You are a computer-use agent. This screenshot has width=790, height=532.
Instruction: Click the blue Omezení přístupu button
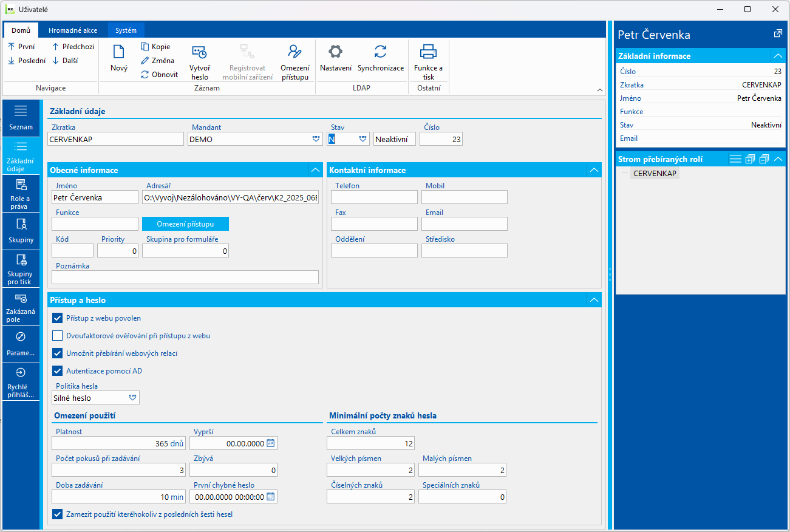186,224
